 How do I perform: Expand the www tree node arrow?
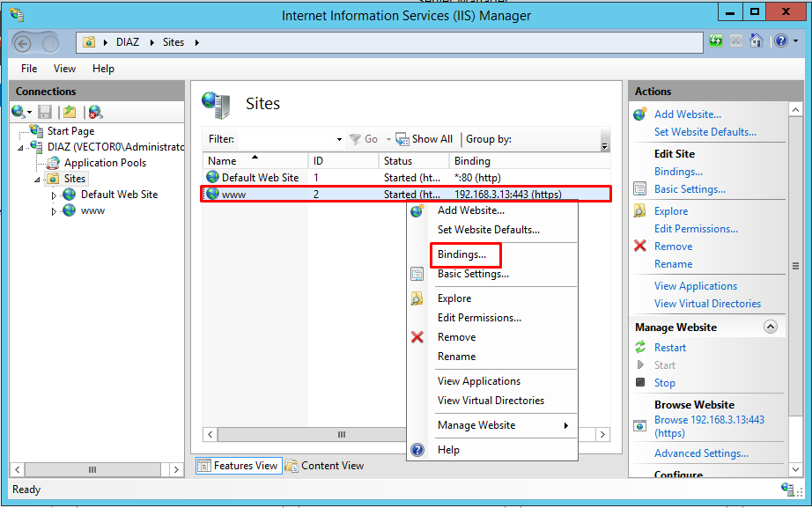pos(54,211)
